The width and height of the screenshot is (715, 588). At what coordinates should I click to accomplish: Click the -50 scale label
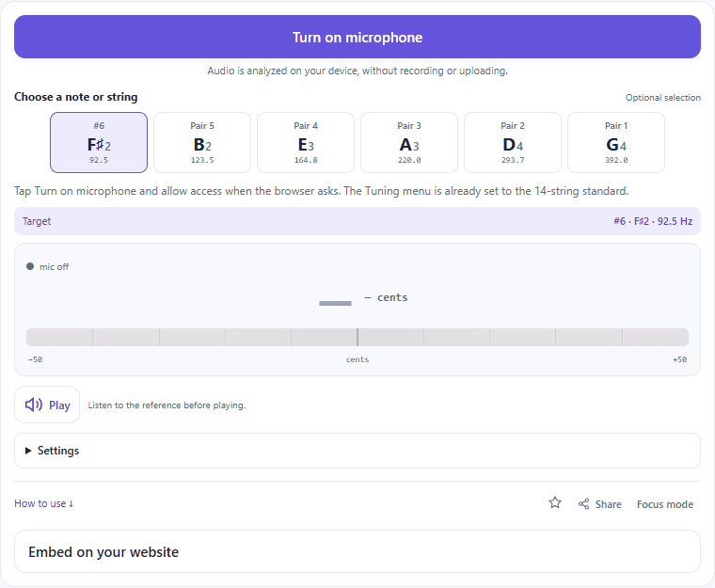click(x=35, y=359)
